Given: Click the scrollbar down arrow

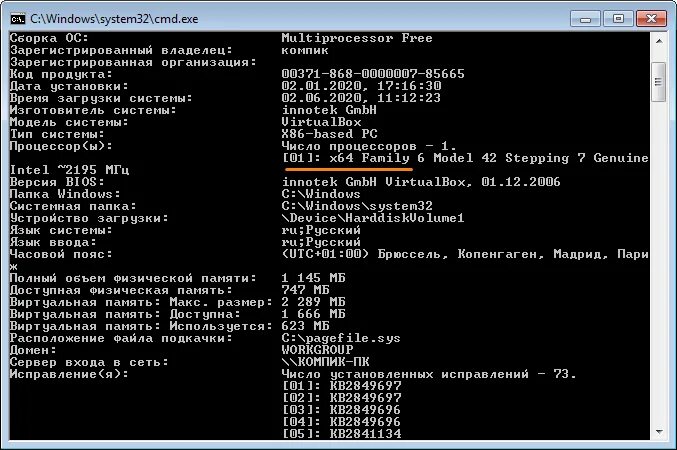Looking at the screenshot, I should pos(659,431).
